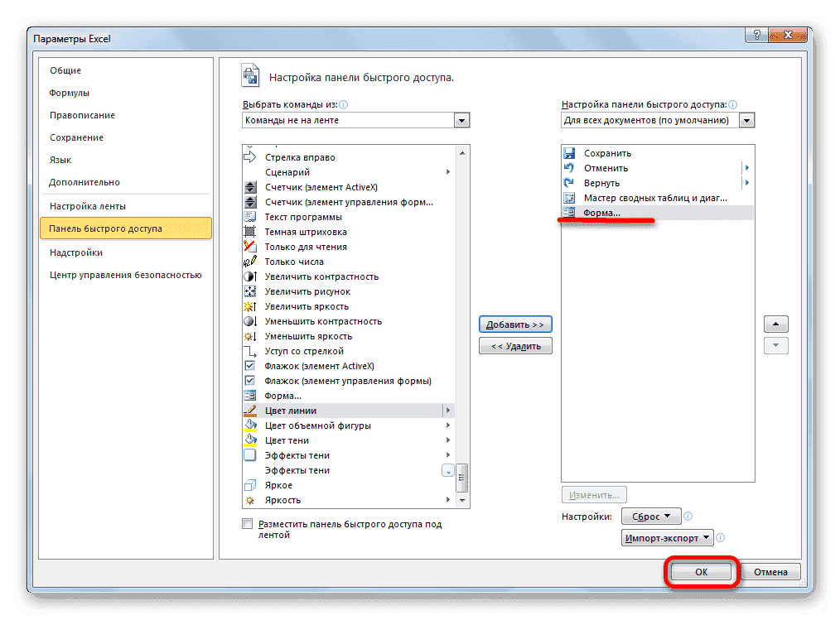Click the commands list scroll down arrow
The width and height of the screenshot is (840, 620).
coord(461,501)
